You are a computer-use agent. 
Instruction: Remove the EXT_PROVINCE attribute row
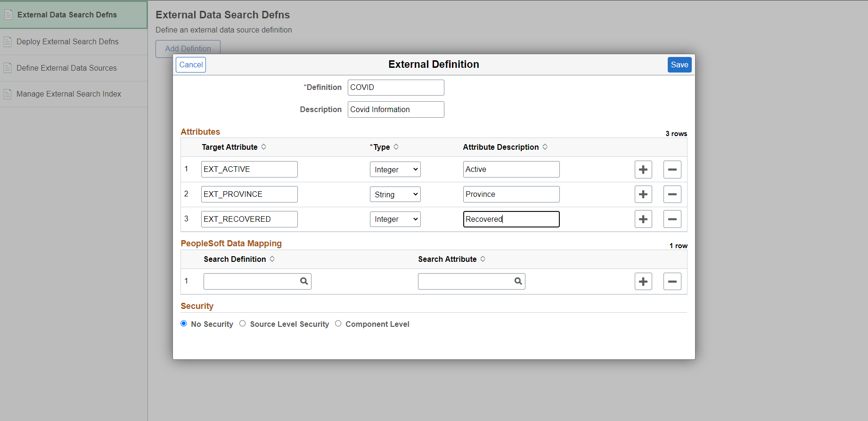pyautogui.click(x=672, y=194)
